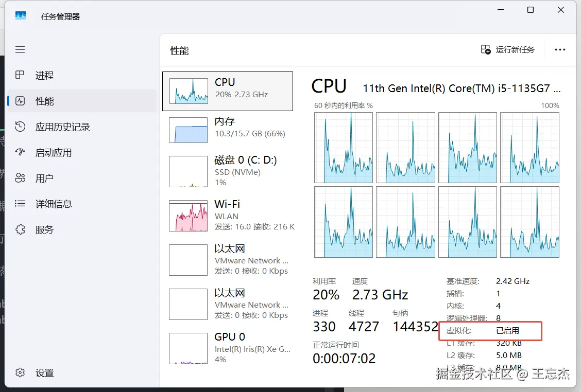Open the Processes page icon
Screen dimensions: 581x392
pos(20,75)
